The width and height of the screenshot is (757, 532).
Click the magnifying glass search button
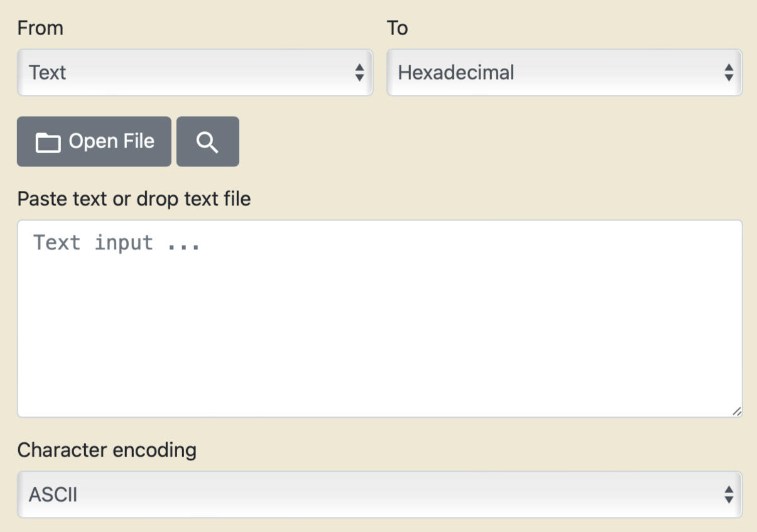tap(207, 142)
